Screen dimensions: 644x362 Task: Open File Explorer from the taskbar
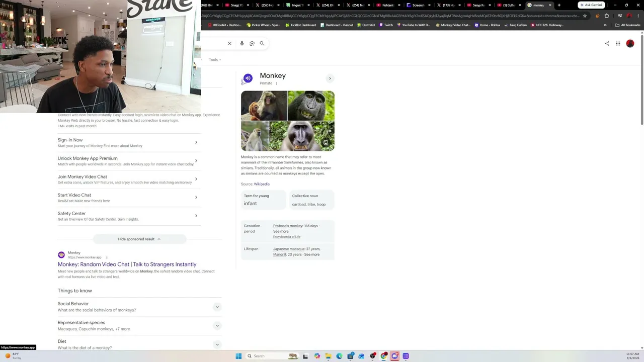[328, 356]
